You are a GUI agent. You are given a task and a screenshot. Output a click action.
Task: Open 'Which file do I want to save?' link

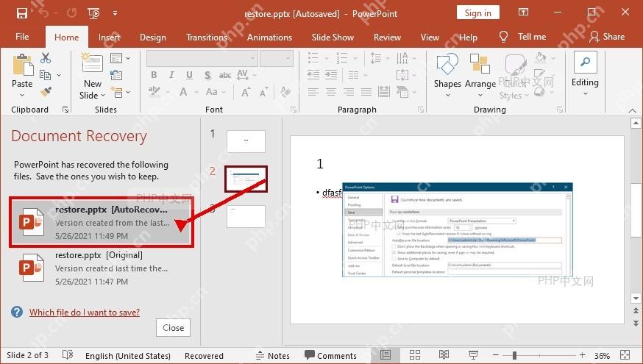click(85, 313)
